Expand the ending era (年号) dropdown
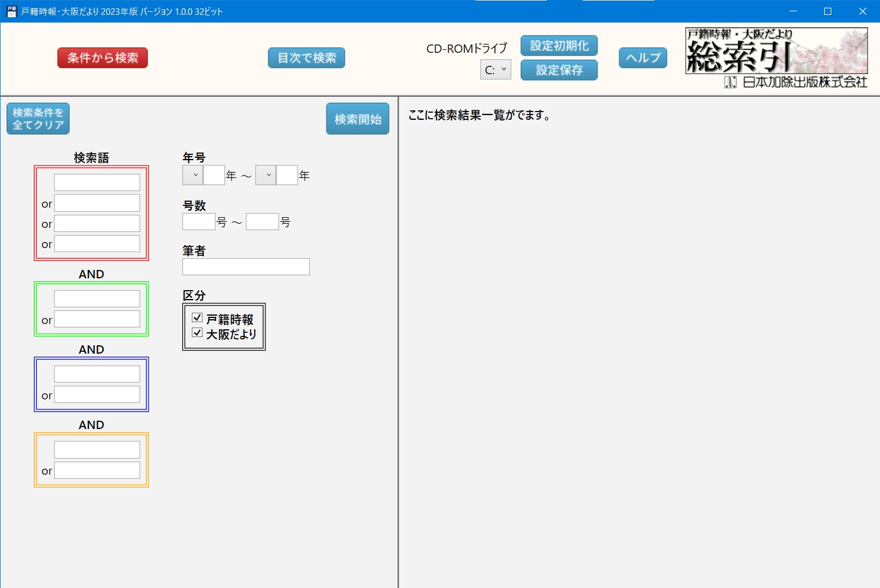Screen dimensions: 880x588 click(266, 175)
